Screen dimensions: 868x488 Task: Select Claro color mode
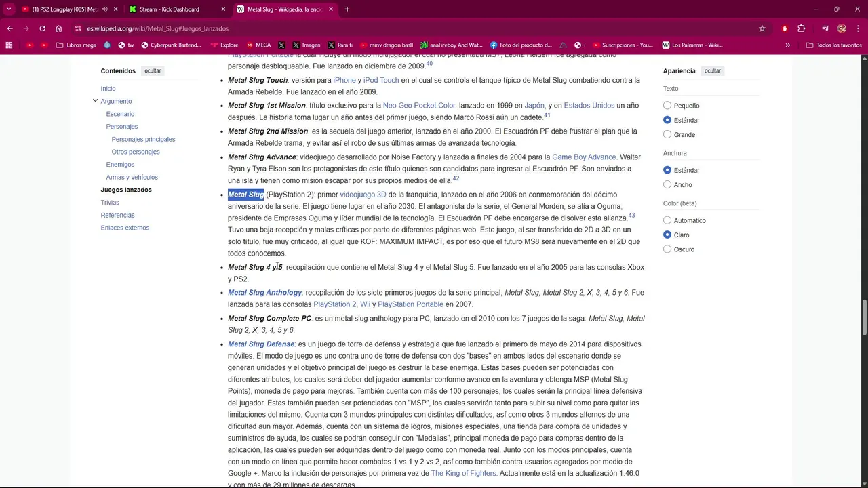(x=667, y=235)
